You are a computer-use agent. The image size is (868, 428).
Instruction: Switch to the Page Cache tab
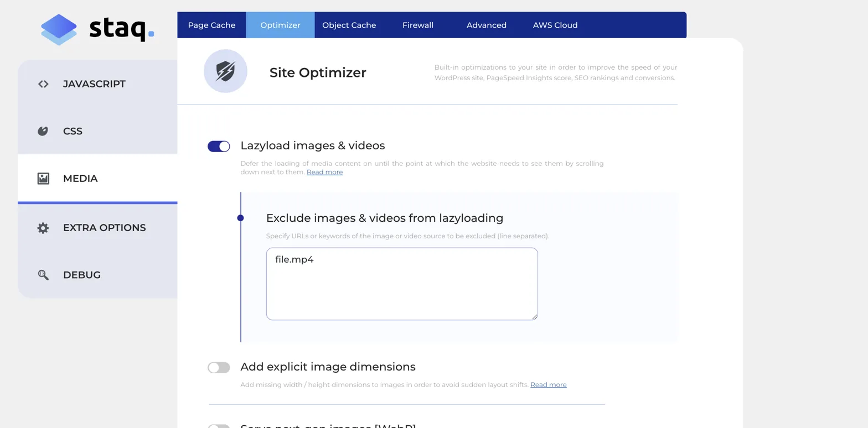point(211,25)
